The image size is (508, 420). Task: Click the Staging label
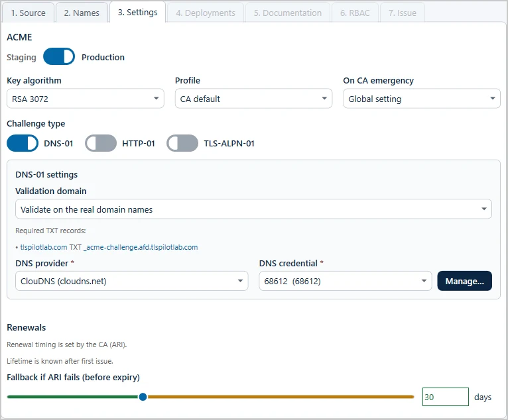coord(21,57)
